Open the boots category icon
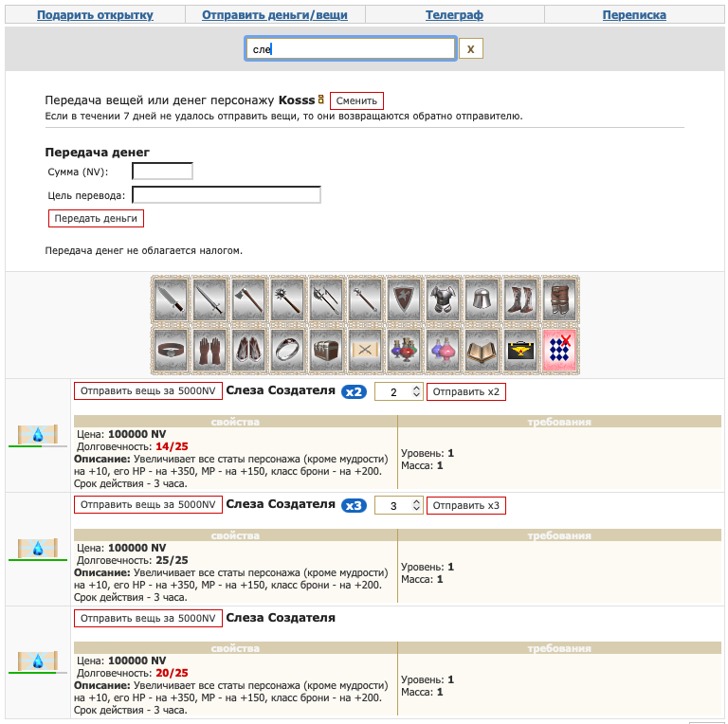728x724 pixels. 521,299
